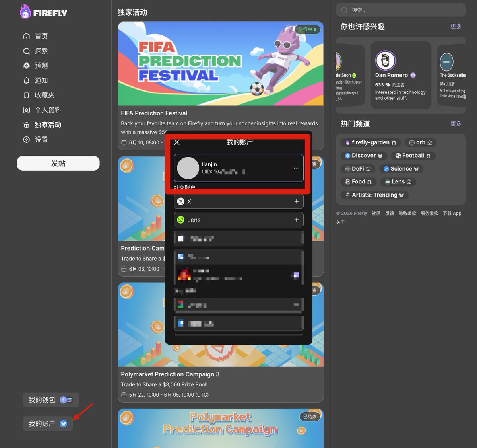
Task: Click 进行中 status badge on FIFA banner
Action: pos(307,29)
